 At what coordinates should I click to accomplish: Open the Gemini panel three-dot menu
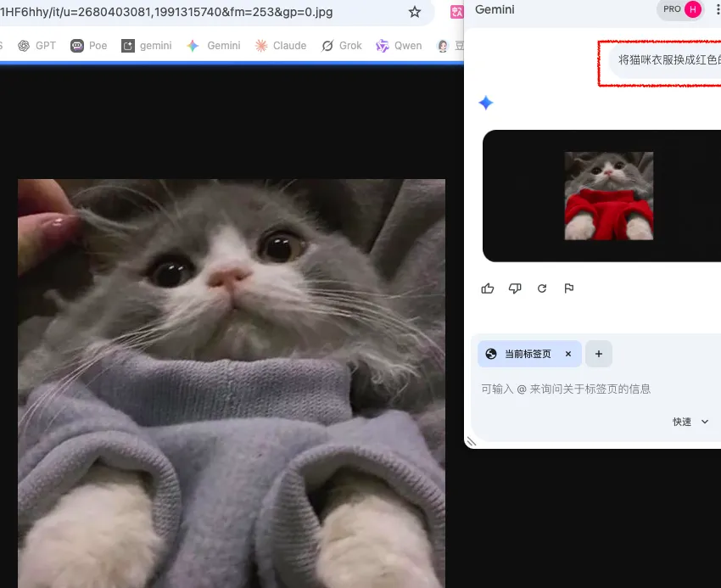(x=718, y=9)
